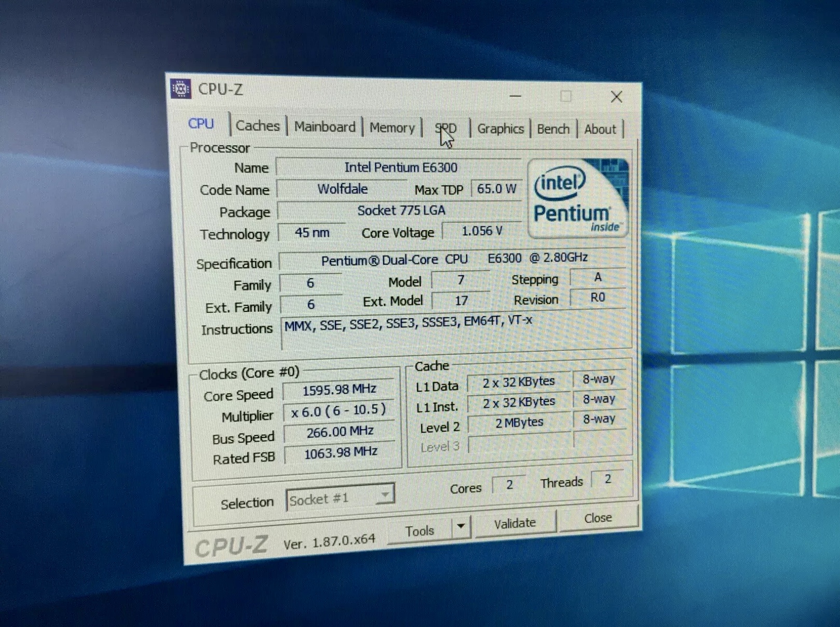Click the Level 2 value 2 MBytes
The width and height of the screenshot is (840, 627).
point(520,423)
